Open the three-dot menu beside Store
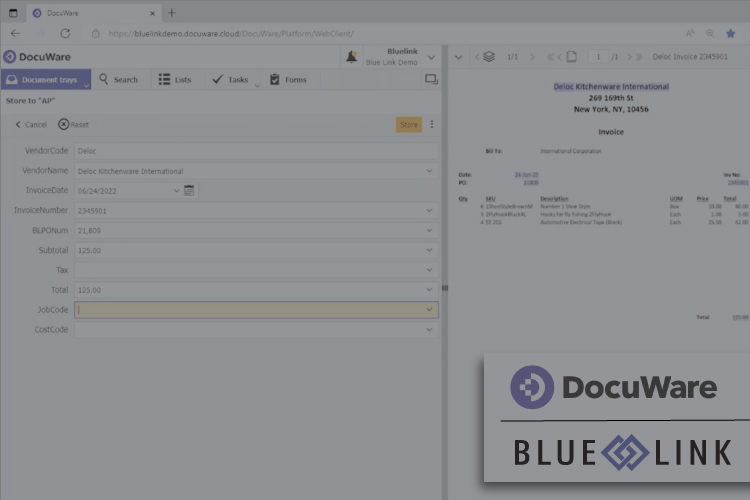The width and height of the screenshot is (750, 500). 432,125
